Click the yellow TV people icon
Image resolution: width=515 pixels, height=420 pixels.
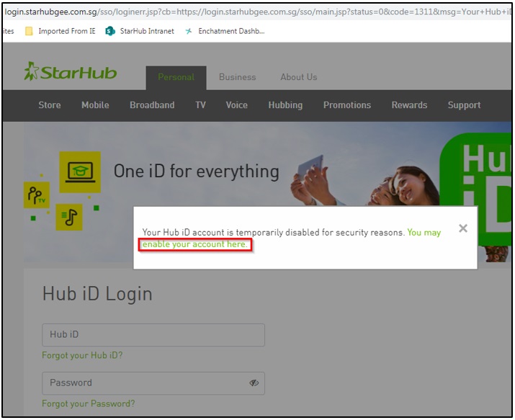pyautogui.click(x=37, y=195)
